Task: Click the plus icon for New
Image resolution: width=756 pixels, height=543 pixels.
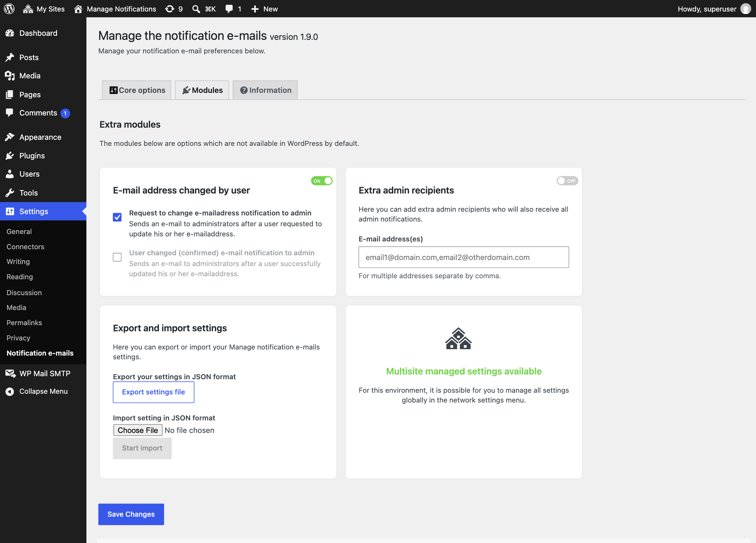Action: tap(255, 9)
